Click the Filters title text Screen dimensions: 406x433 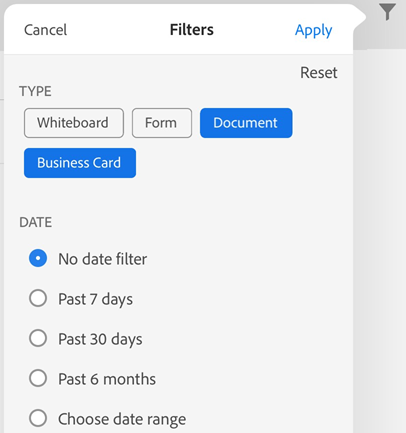(x=192, y=30)
